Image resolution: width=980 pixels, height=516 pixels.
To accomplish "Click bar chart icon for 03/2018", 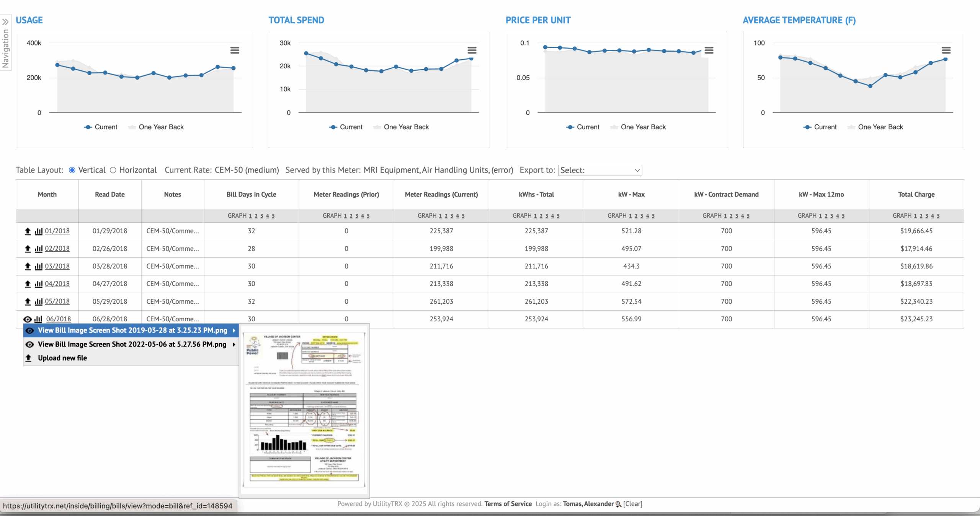I will pos(39,266).
